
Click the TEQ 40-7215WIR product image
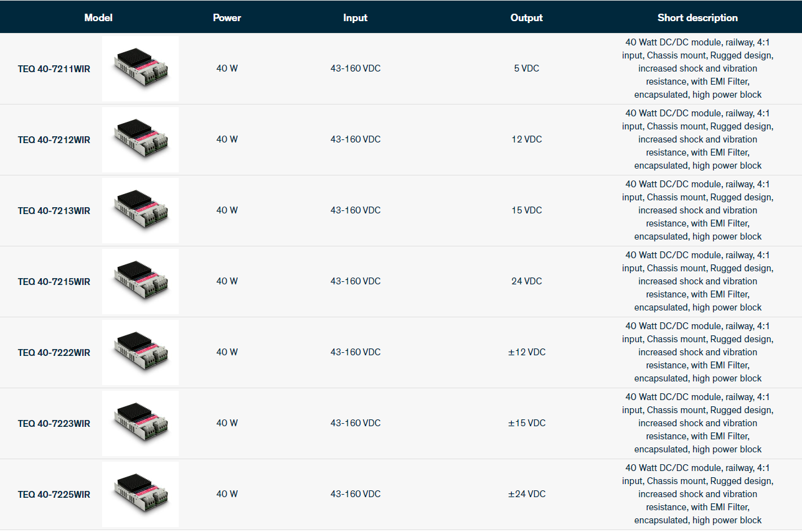[140, 282]
